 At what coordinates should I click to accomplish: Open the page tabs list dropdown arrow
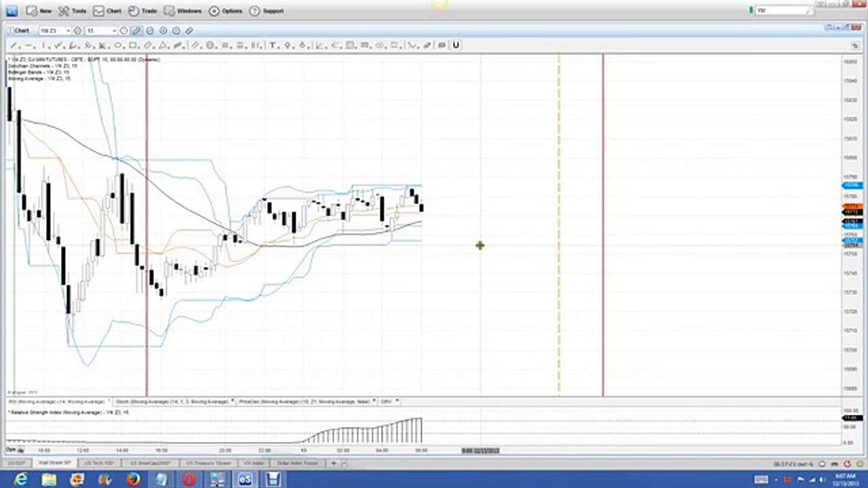click(x=344, y=463)
